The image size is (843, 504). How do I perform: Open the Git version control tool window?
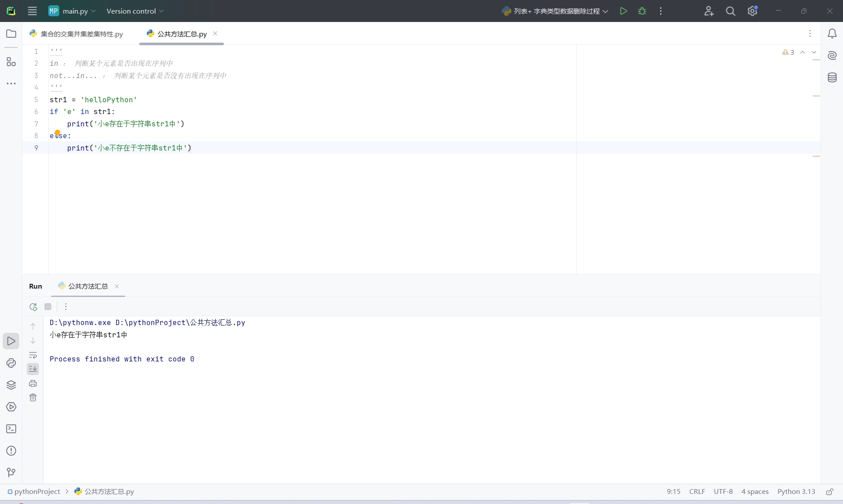[11, 472]
